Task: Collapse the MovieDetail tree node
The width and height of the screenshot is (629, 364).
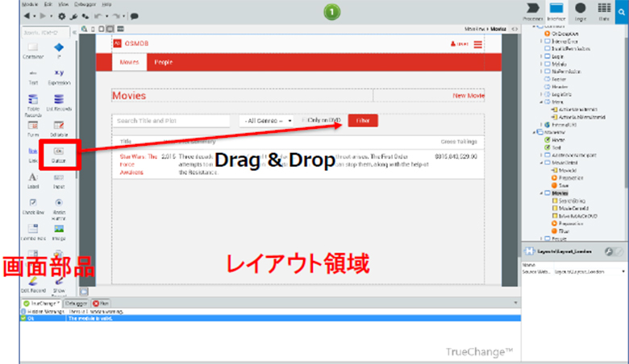Action: point(541,163)
